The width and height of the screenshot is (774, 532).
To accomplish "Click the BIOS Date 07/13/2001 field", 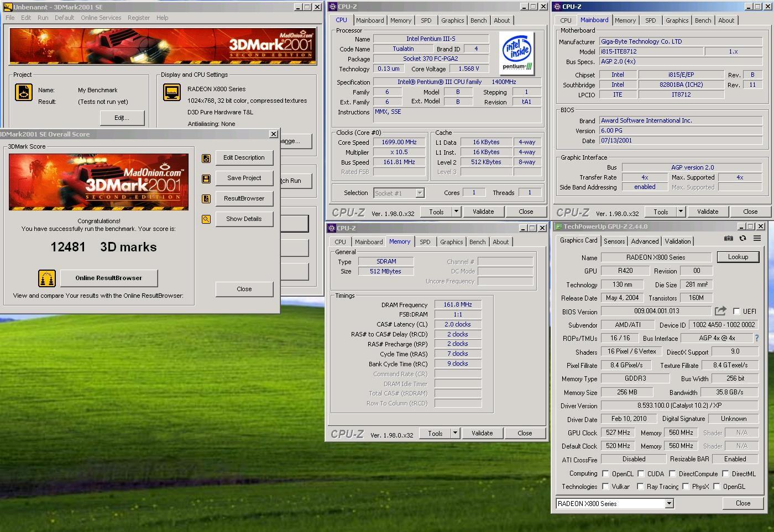I will (681, 140).
